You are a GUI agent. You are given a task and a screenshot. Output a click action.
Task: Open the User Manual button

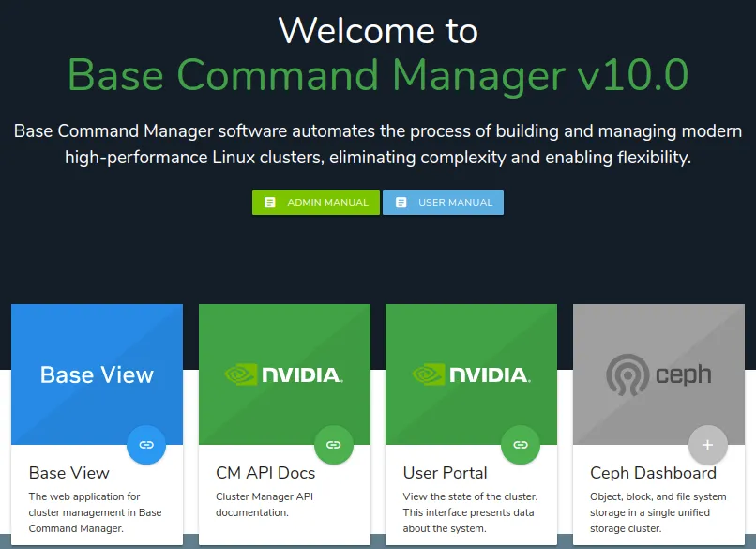(443, 202)
